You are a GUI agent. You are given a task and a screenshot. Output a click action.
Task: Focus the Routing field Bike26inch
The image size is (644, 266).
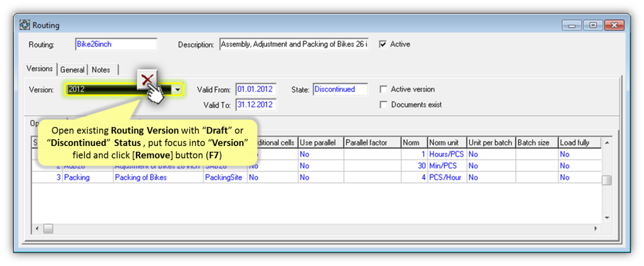116,44
